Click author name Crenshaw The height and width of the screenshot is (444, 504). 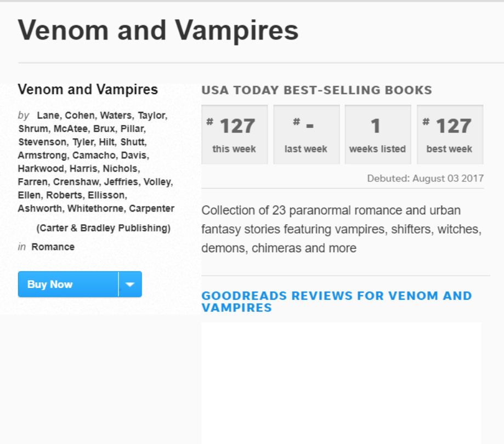tap(76, 182)
